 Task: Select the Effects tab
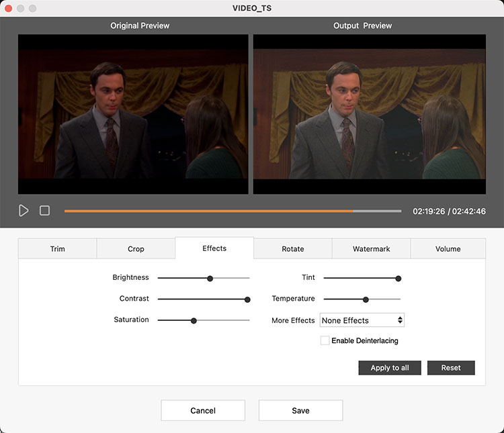click(x=214, y=248)
